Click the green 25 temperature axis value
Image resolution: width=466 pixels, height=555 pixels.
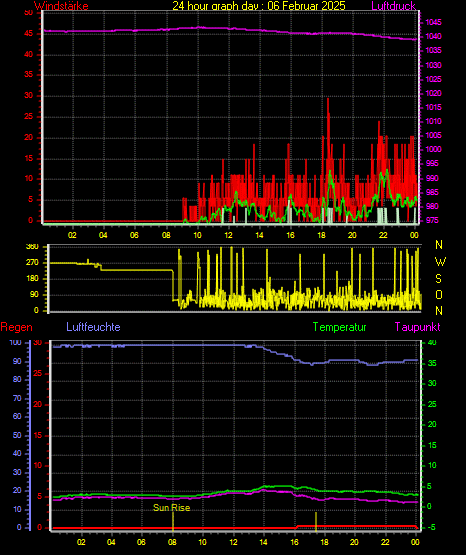432,404
